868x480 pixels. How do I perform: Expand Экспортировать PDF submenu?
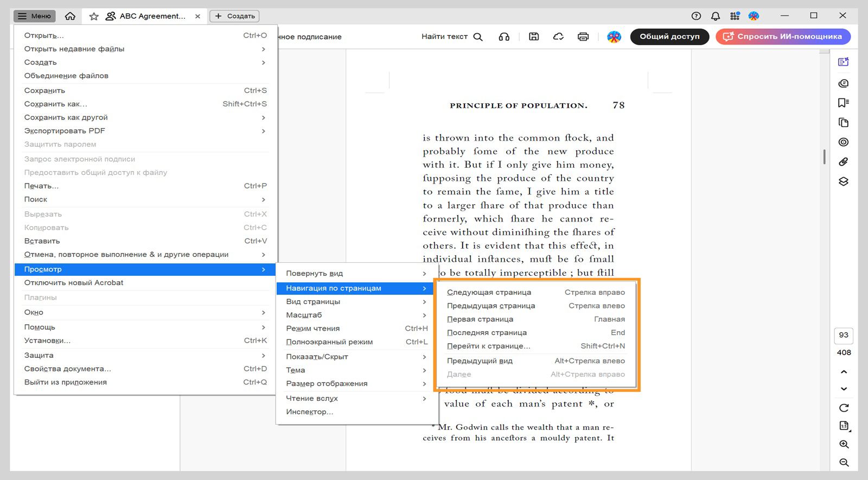[145, 131]
